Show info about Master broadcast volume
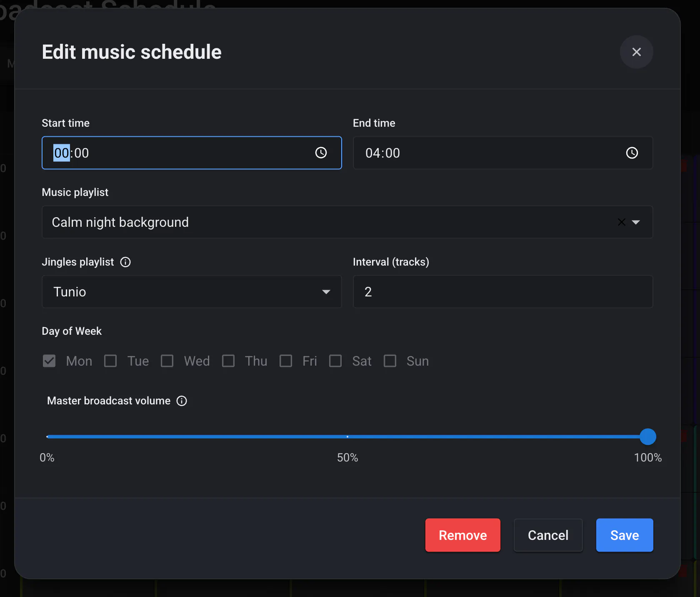700x597 pixels. click(x=182, y=401)
